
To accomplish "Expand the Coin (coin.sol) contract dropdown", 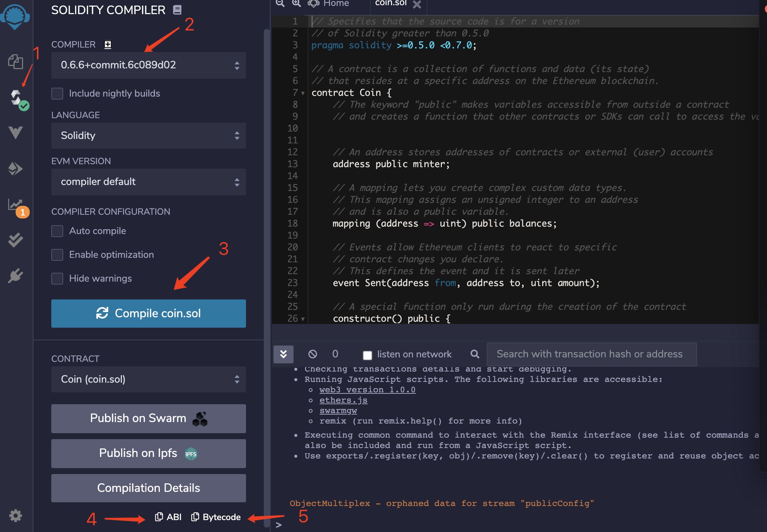I will click(148, 379).
